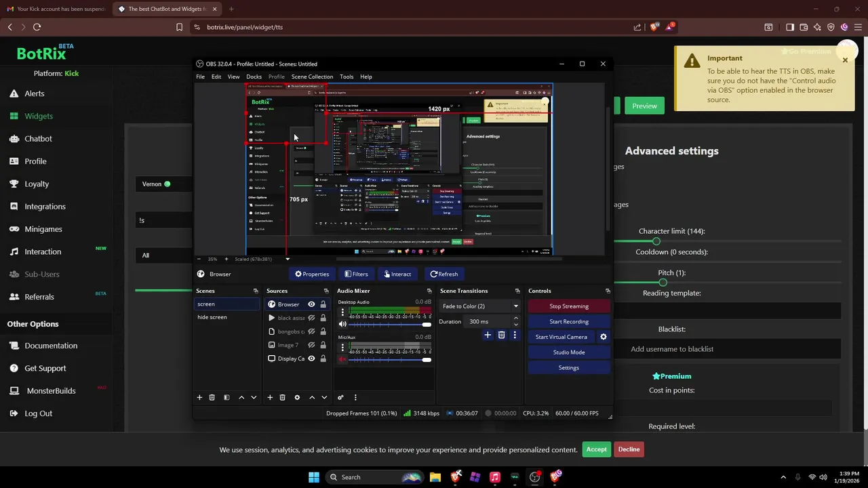
Task: Add a scene transition with plus
Action: coord(487,335)
